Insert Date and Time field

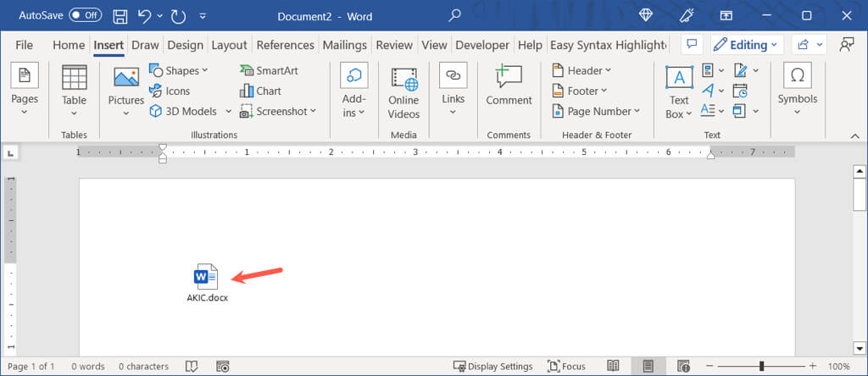(x=740, y=91)
